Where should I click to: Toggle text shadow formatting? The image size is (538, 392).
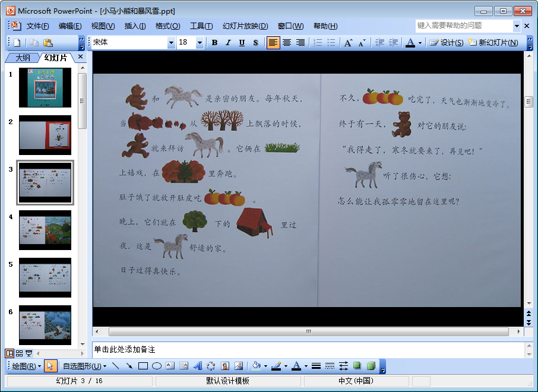coord(255,43)
